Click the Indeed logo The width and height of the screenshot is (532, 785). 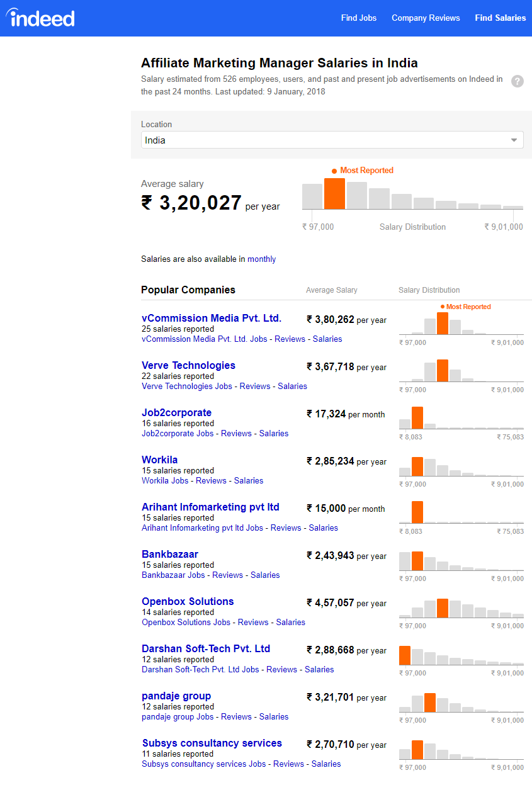click(x=40, y=17)
